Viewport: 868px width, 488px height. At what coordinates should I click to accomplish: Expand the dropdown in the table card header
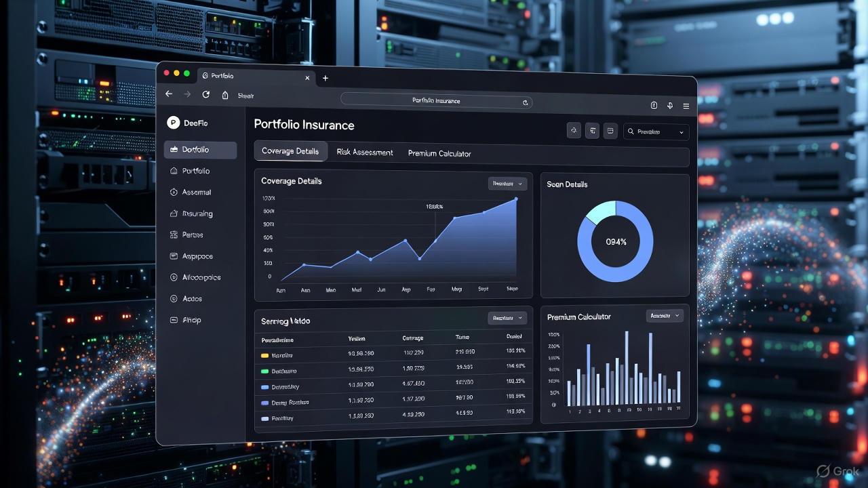pyautogui.click(x=507, y=318)
